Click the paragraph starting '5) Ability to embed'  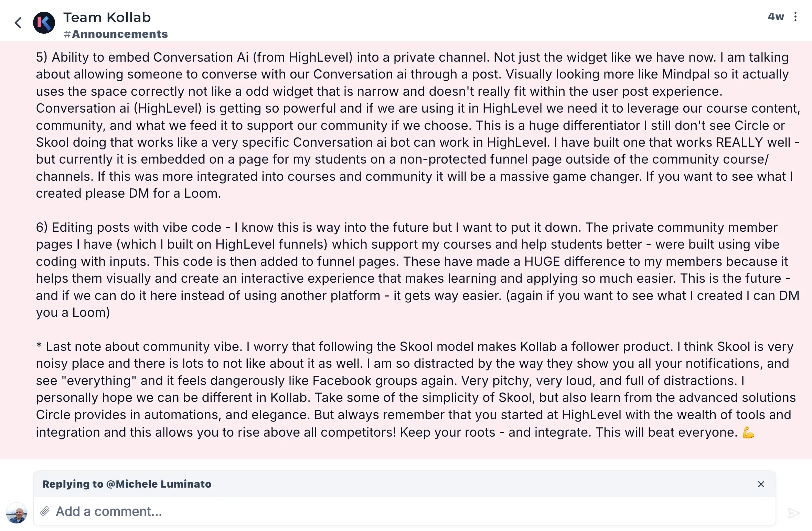(418, 125)
